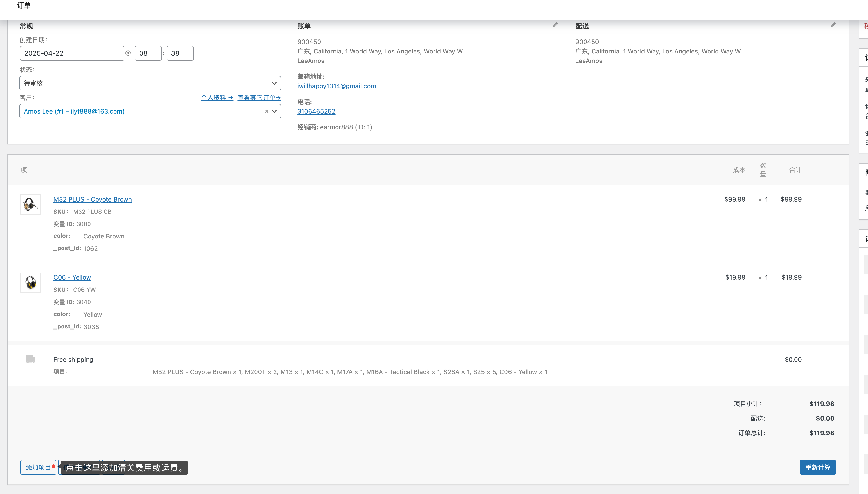Viewport: 868px width, 494px height.
Task: Open M32 PLUS - Coyote Brown product link
Action: tap(92, 200)
